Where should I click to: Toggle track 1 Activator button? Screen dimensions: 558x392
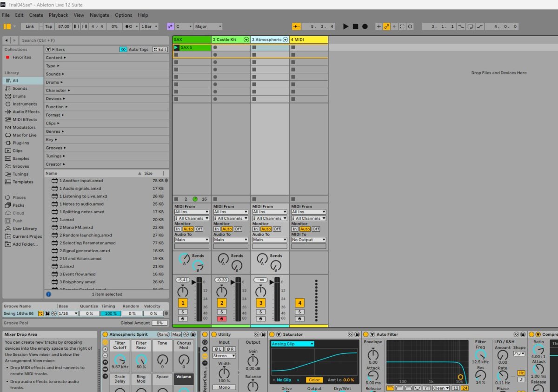(x=183, y=303)
